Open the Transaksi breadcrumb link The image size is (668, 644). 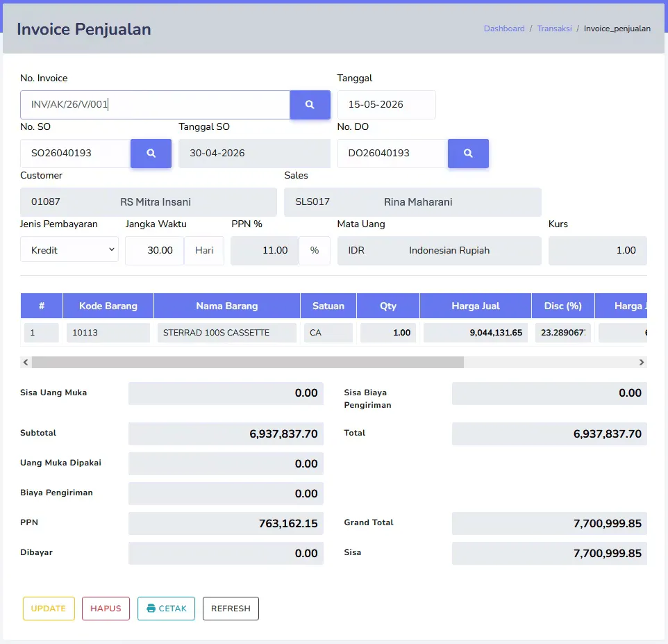554,28
